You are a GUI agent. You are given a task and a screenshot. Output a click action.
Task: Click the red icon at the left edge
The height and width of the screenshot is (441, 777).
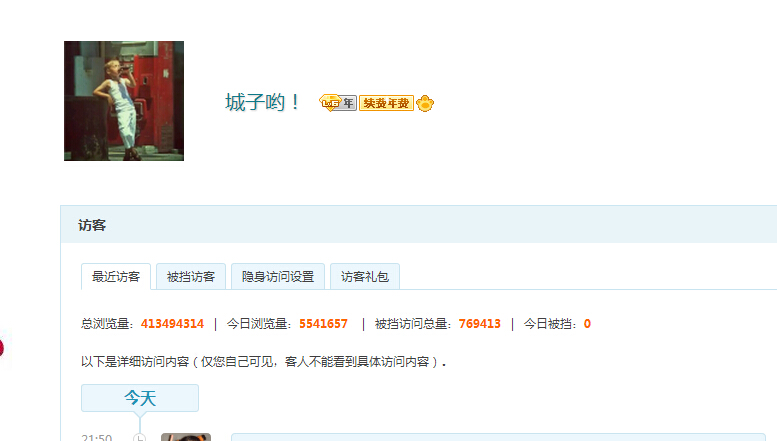(x=1, y=347)
